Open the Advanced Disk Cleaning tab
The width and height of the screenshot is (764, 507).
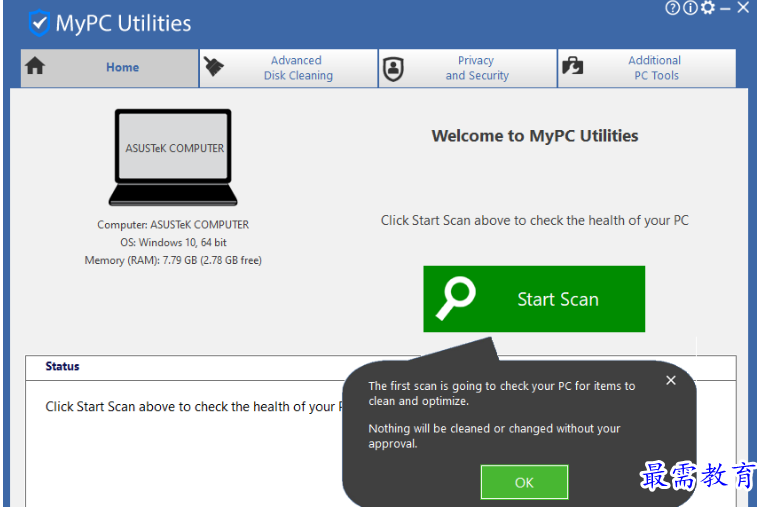(x=289, y=68)
